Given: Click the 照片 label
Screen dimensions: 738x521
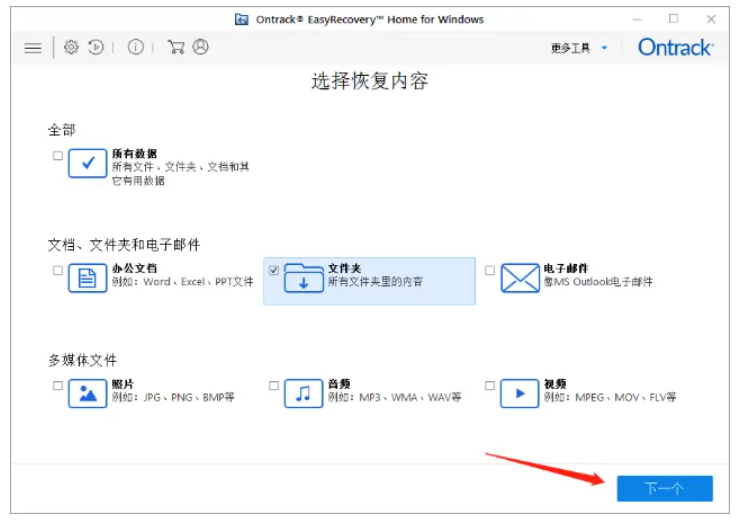Looking at the screenshot, I should click(x=123, y=384).
